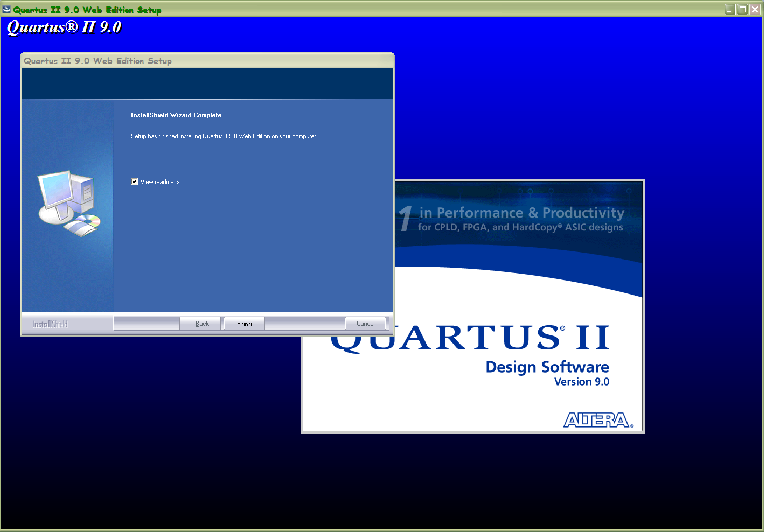Click the Finish button

point(244,324)
